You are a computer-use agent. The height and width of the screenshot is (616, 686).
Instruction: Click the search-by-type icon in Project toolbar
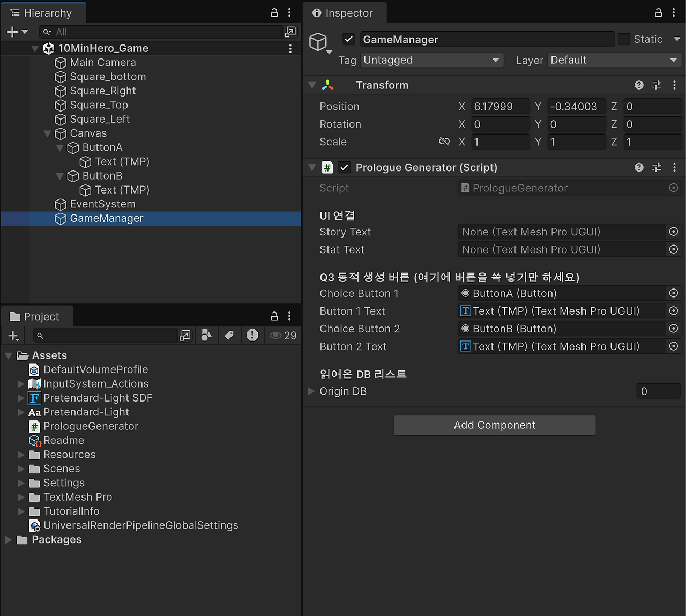(206, 335)
